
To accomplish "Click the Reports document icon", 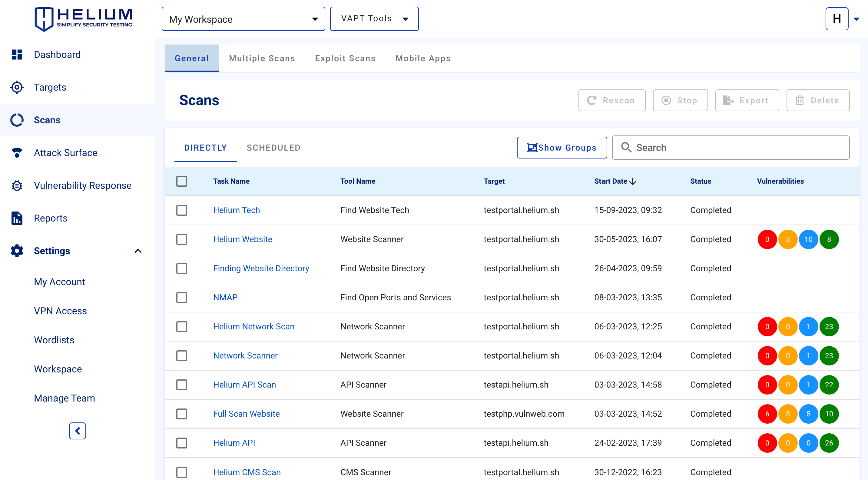I will pyautogui.click(x=17, y=218).
